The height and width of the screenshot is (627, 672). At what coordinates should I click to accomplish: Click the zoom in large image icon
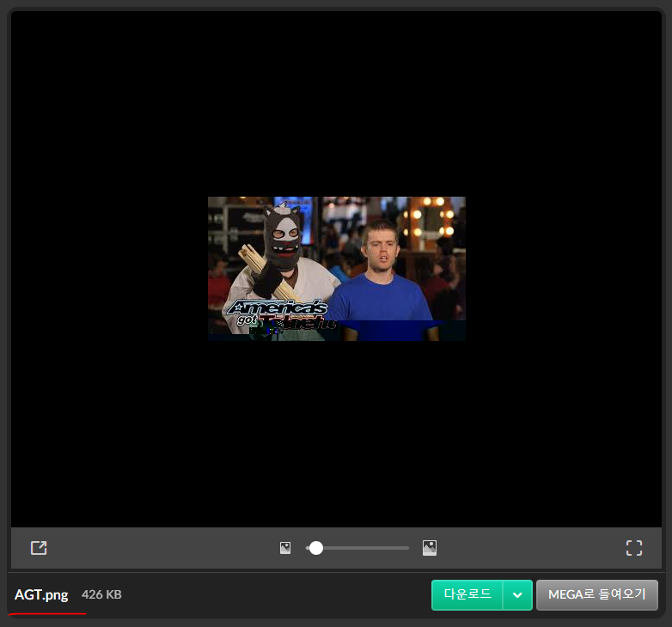pos(430,548)
